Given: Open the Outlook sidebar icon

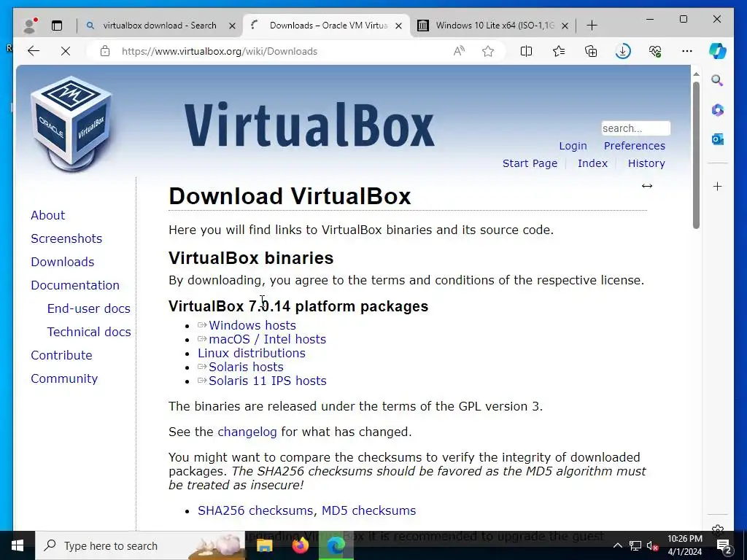Looking at the screenshot, I should (x=718, y=139).
